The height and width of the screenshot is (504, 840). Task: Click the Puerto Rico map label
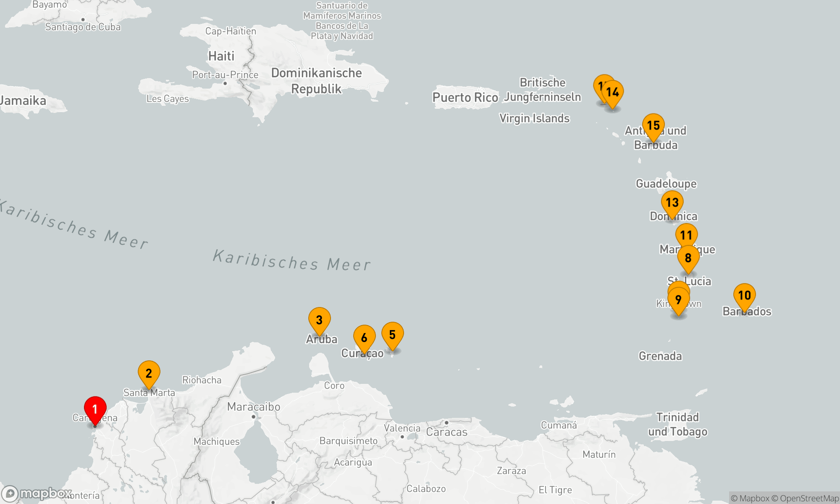click(x=465, y=97)
